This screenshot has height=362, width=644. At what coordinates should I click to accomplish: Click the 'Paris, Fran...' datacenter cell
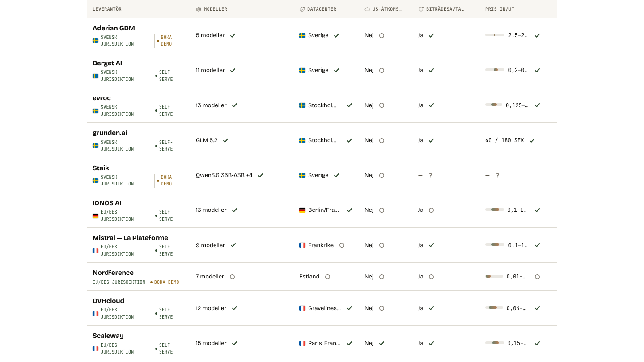point(324,343)
